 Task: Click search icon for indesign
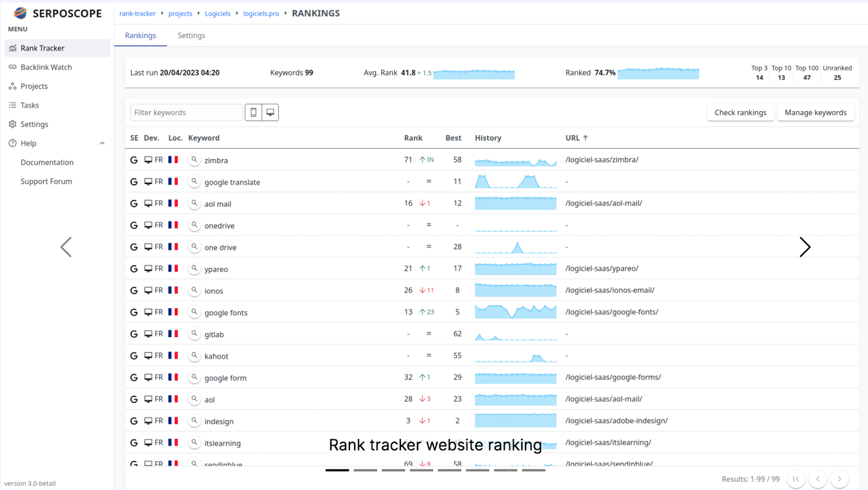coord(194,420)
